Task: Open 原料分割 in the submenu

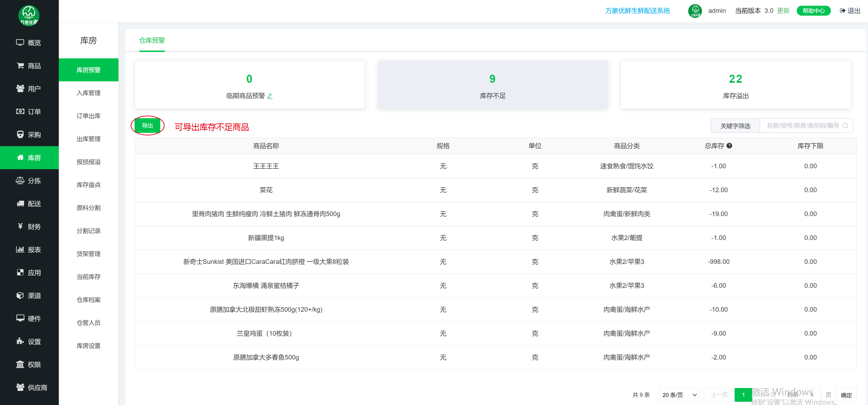Action: pos(89,208)
